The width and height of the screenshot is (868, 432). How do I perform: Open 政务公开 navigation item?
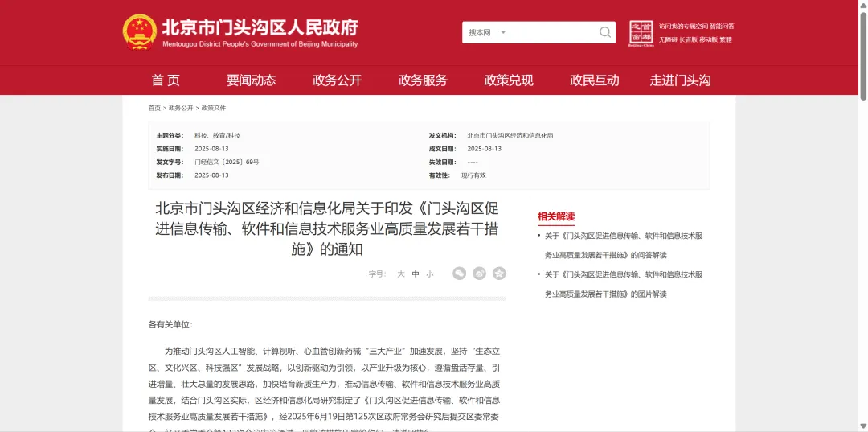point(337,80)
